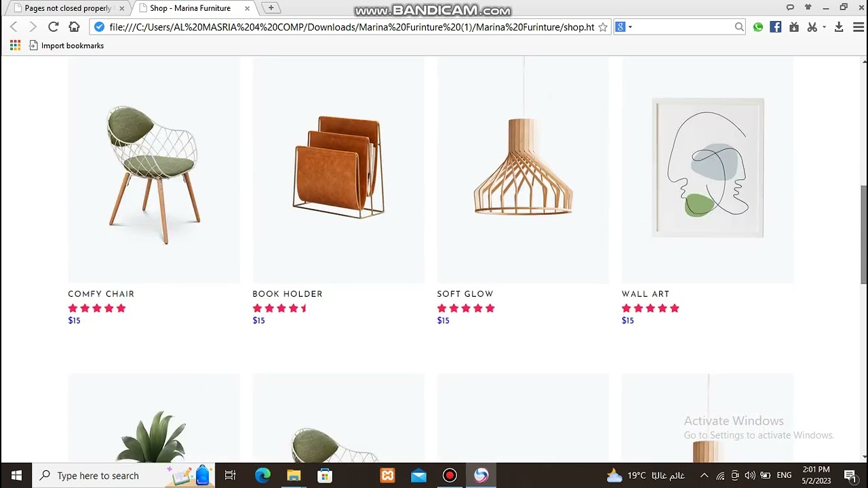
Task: Open the Soft Glow lamp product image
Action: tap(523, 169)
